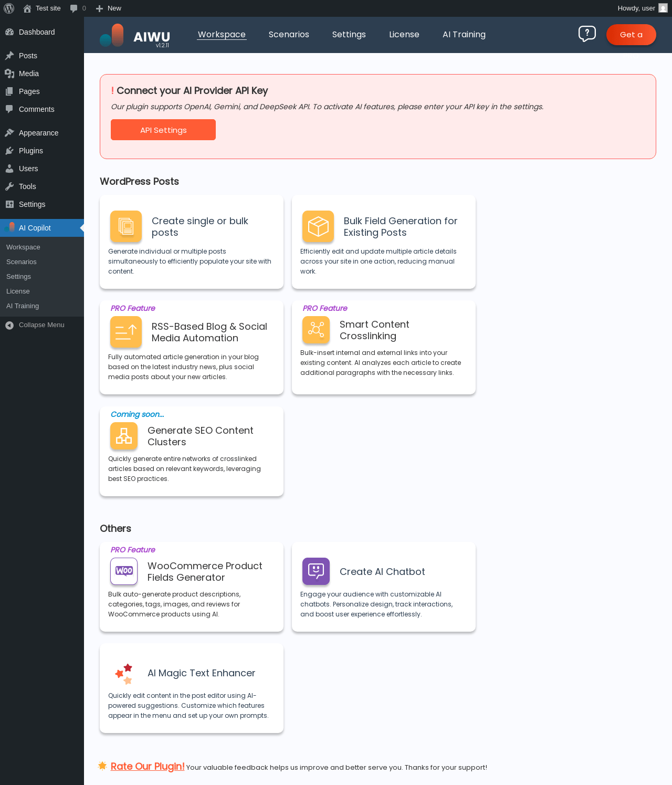
Task: Click the Create AI Chatbot purple icon
Action: [x=316, y=571]
